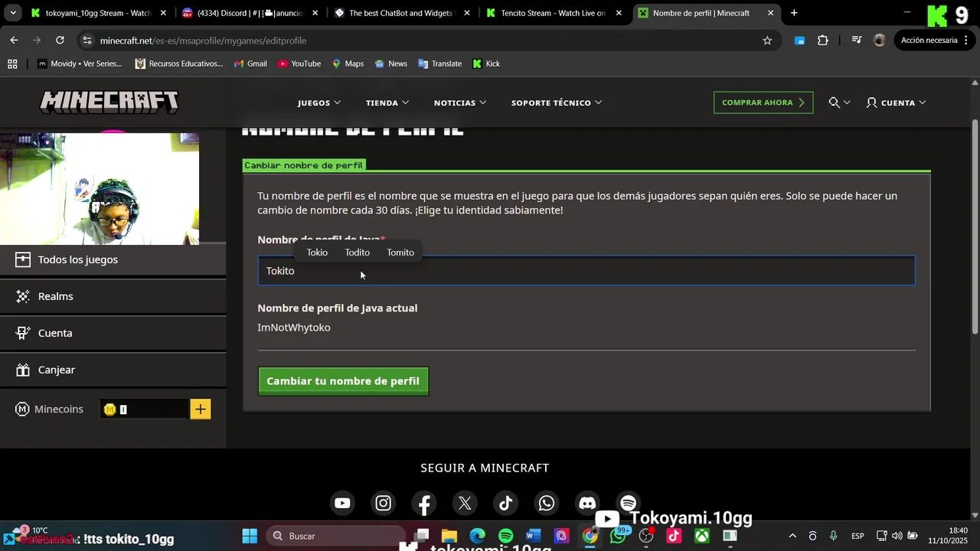Open the Facebook social icon
Viewport: 980px width, 551px height.
click(424, 503)
